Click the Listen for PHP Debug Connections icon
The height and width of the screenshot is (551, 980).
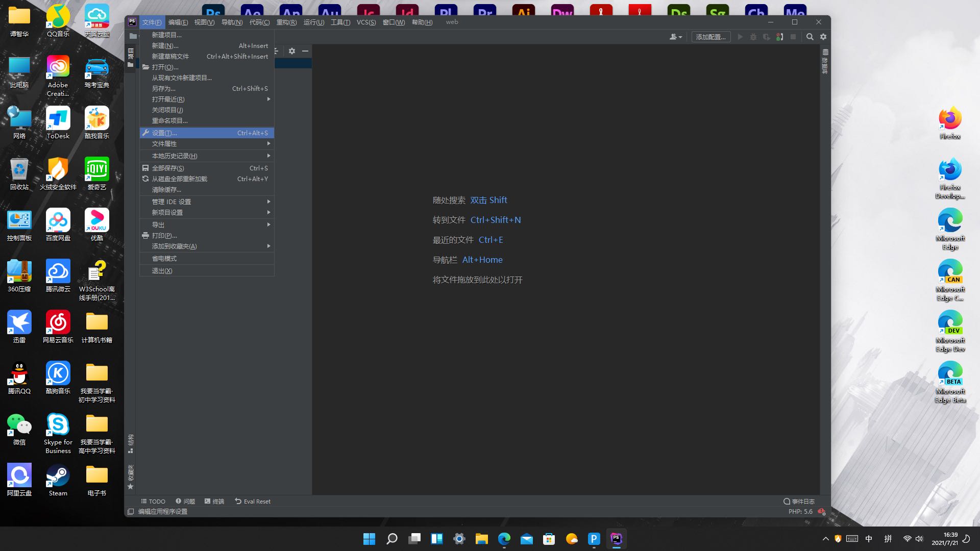(x=779, y=37)
